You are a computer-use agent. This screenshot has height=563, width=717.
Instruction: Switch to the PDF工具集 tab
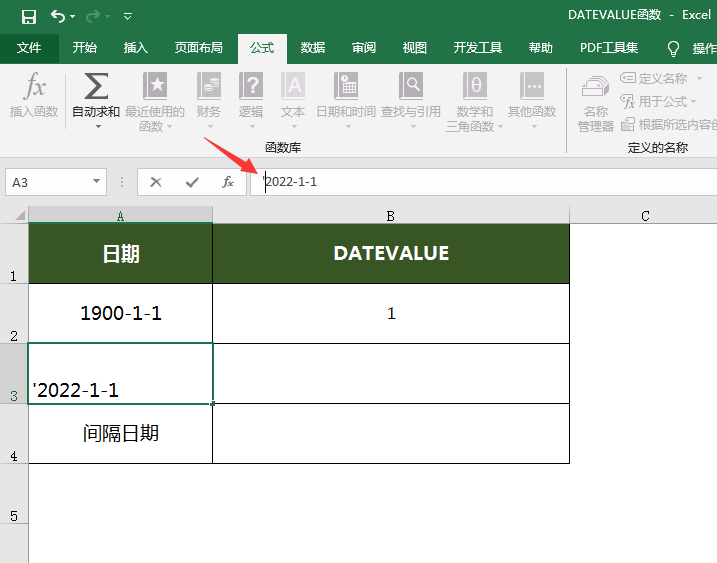tap(609, 48)
